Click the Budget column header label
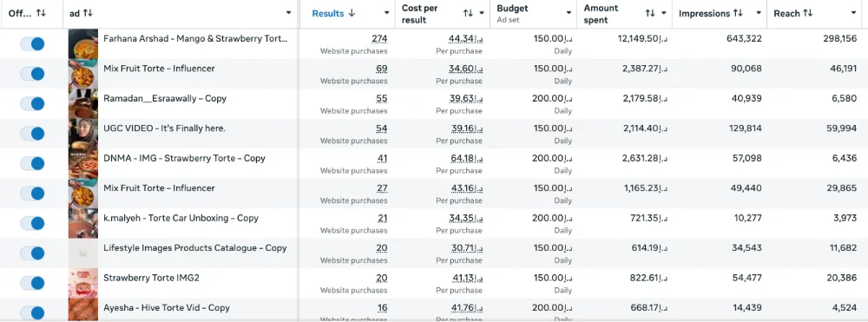Viewport: 868px width, 322px height. pos(512,9)
